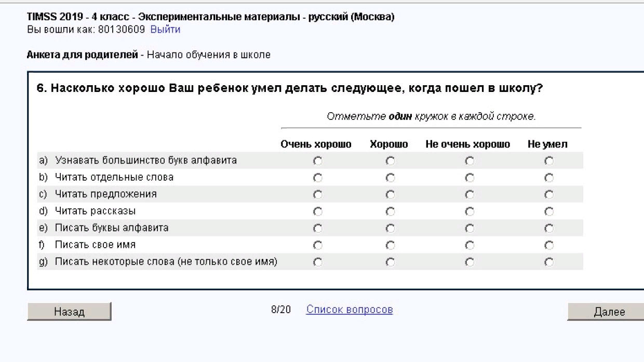644x362 pixels.
Task: Select 'Хорошо' for 'Читать предложения'
Action: pos(391,195)
